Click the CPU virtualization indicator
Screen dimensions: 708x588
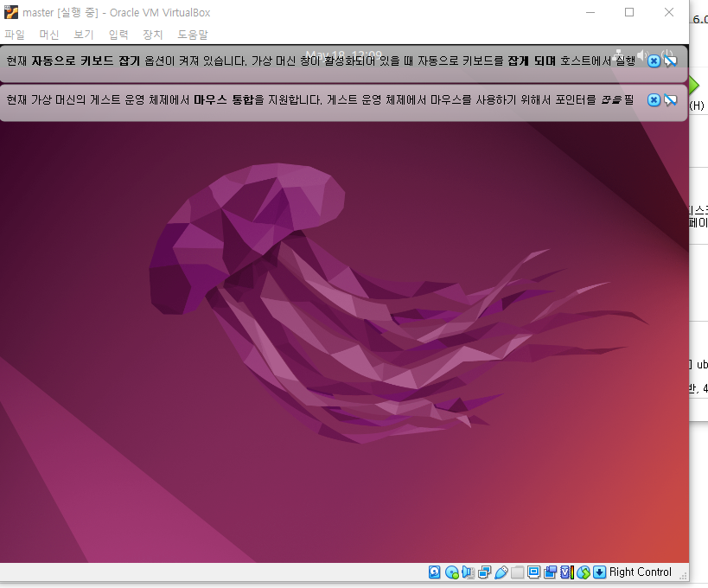(567, 572)
